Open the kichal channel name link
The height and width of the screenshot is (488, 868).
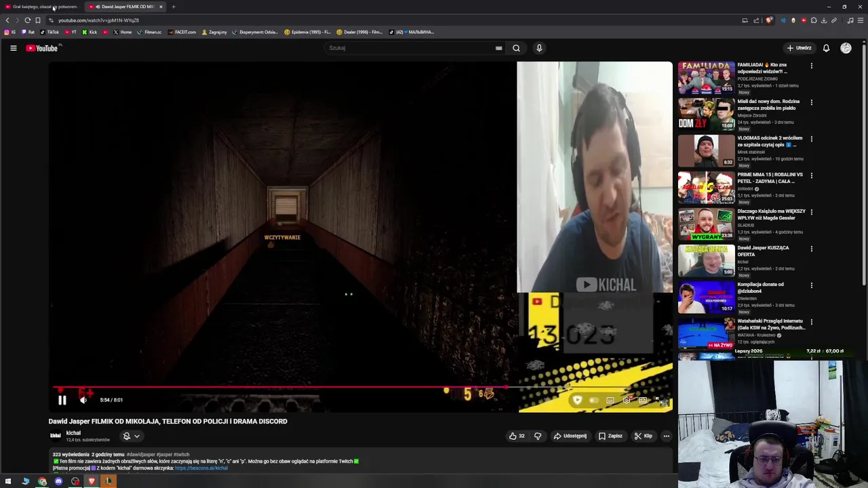pyautogui.click(x=73, y=433)
